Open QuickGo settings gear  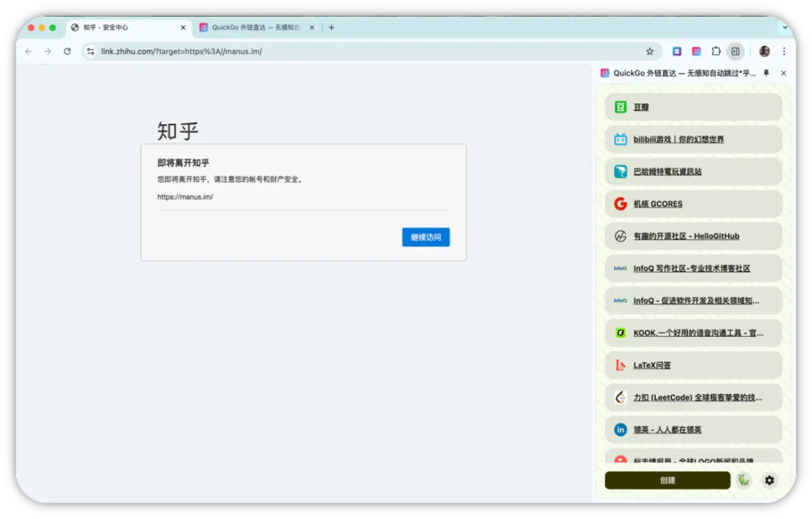click(770, 480)
